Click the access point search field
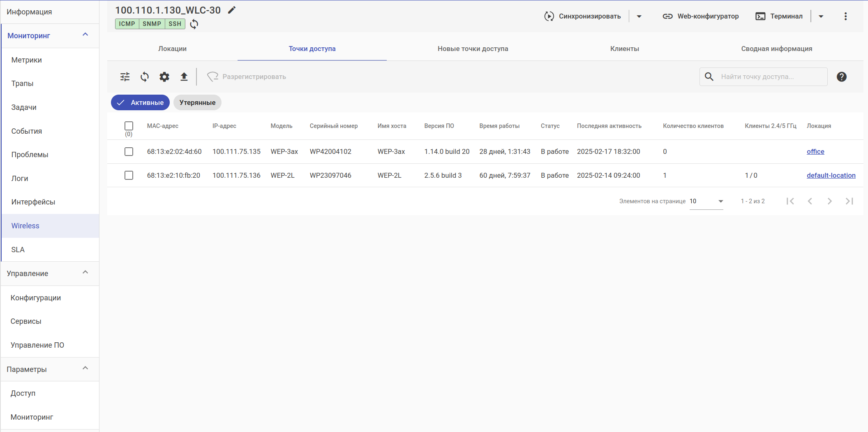Screen dimensions: 868x432 (769, 77)
